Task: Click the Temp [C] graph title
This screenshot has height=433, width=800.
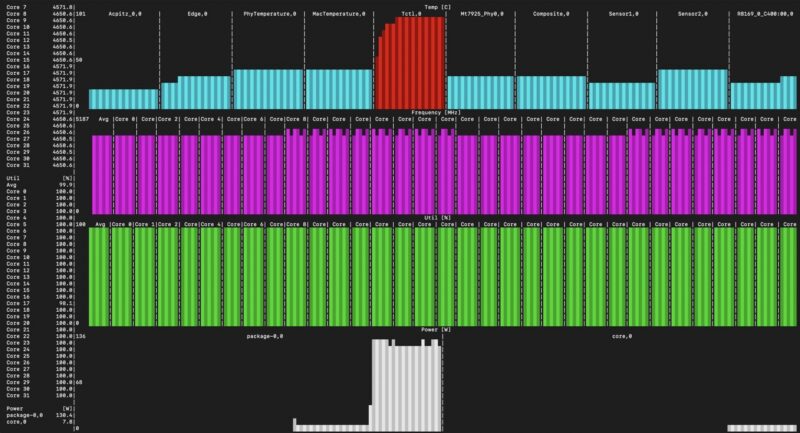Action: pos(438,7)
